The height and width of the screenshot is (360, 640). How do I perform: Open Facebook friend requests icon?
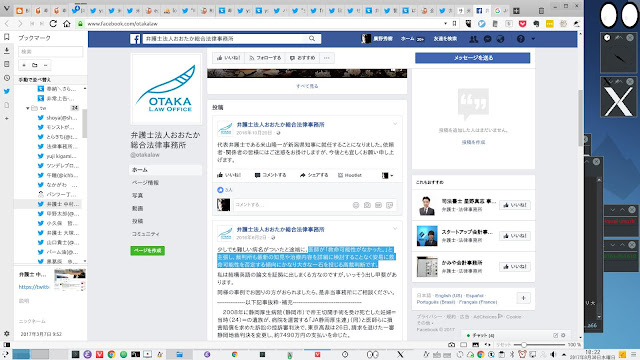(x=473, y=39)
